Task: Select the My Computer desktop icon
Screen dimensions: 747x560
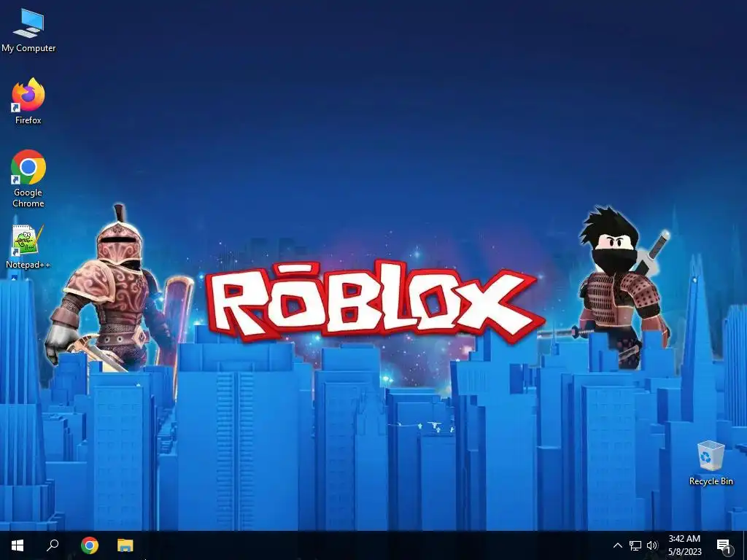Action: [28, 31]
